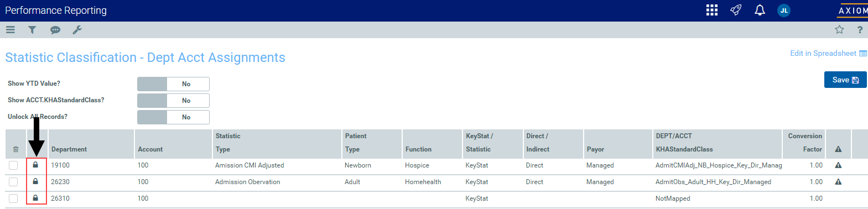Viewport: 868px width, 209px height.
Task: Open the help question mark icon
Action: (x=860, y=30)
